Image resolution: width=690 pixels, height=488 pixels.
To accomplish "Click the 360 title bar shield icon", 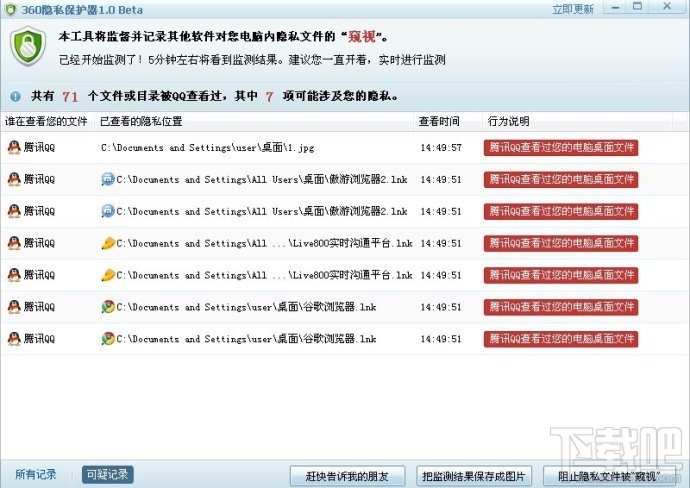I will (x=11, y=9).
